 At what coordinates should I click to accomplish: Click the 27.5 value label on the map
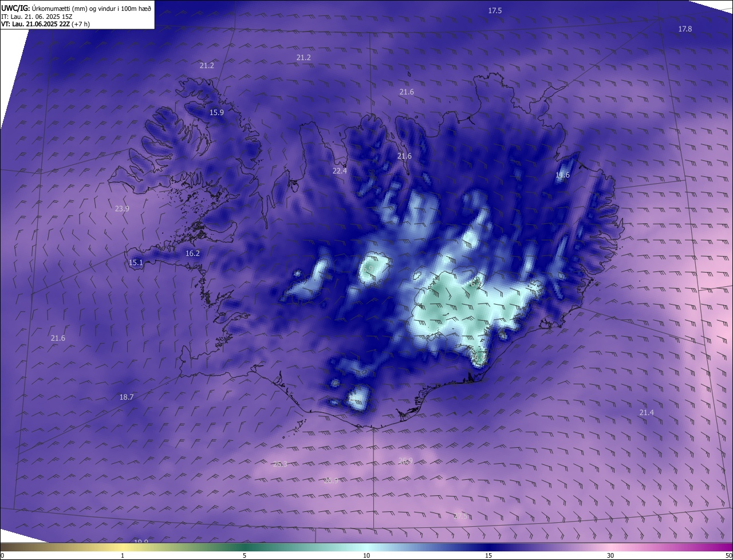[460, 516]
